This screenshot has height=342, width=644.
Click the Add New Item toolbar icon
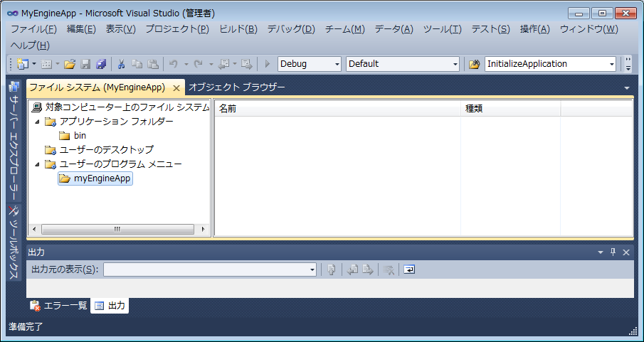pyautogui.click(x=47, y=64)
